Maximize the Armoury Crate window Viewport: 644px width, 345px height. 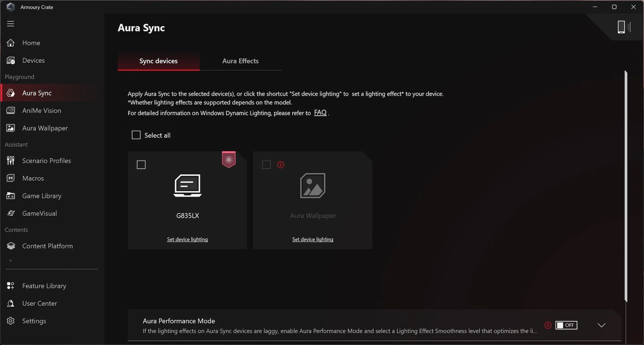(614, 7)
